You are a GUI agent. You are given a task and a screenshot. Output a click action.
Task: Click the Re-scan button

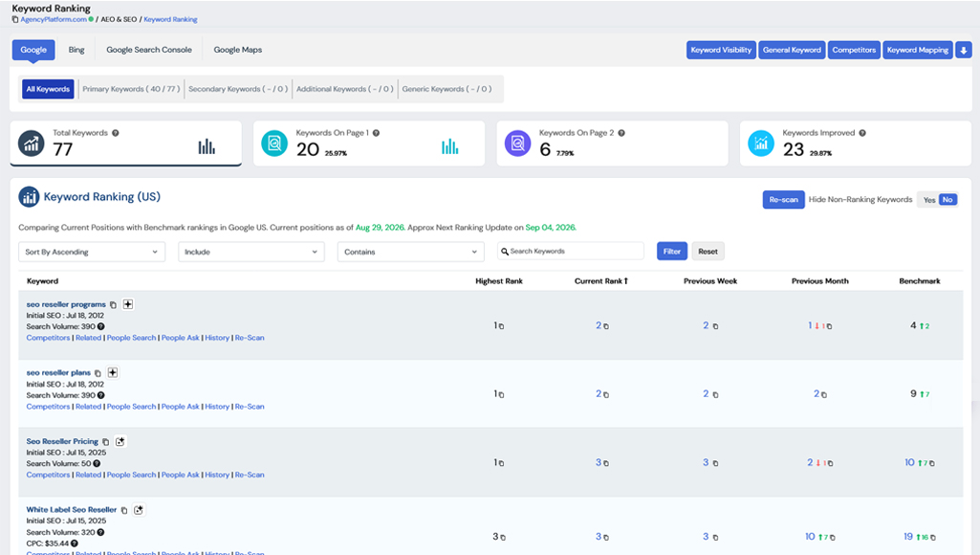[x=784, y=200]
